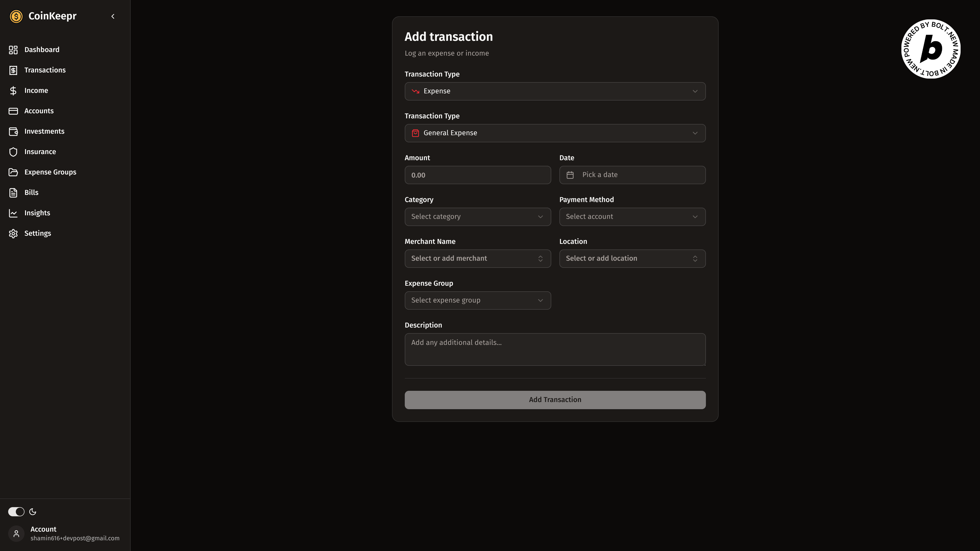980x551 pixels.
Task: Click the Insurance shield icon
Action: point(13,152)
